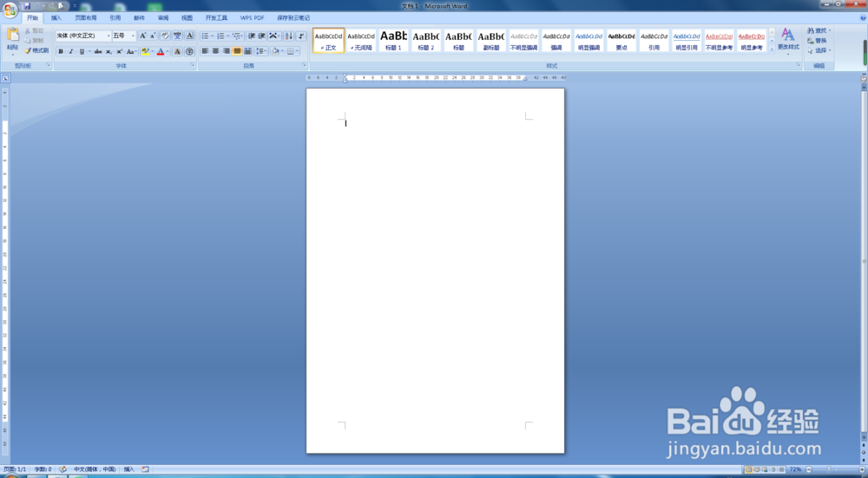Click the enclosed character (字) icon
Screen dimensions: 868x478
189,51
